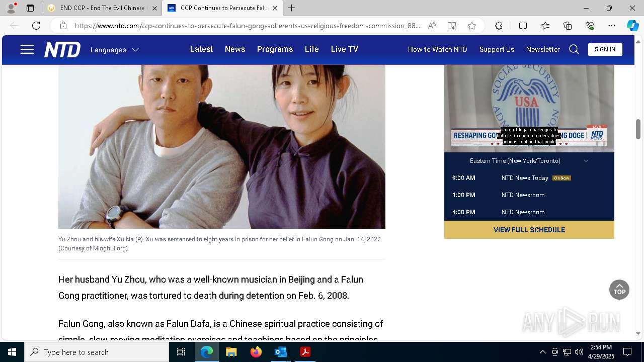The width and height of the screenshot is (644, 362).
Task: Open Favorites list icon
Action: [545, 26]
